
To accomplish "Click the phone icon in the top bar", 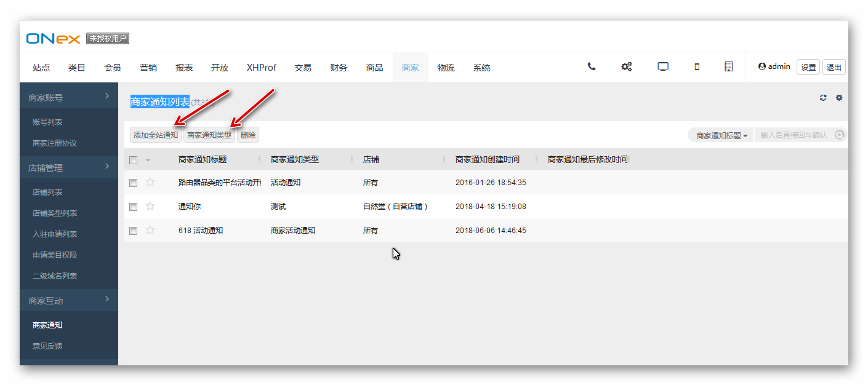I will click(592, 67).
